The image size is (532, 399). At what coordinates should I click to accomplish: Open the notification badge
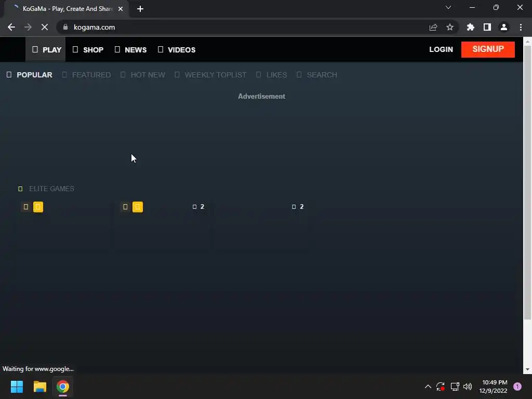[517, 387]
